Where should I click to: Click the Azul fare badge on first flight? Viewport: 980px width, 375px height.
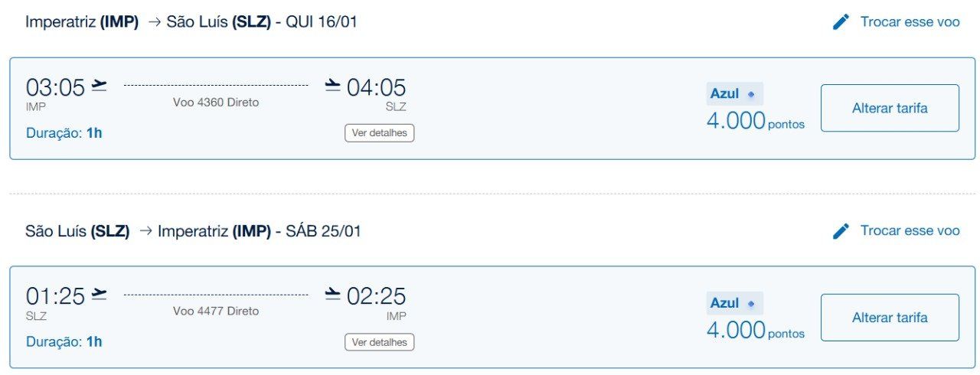(734, 94)
